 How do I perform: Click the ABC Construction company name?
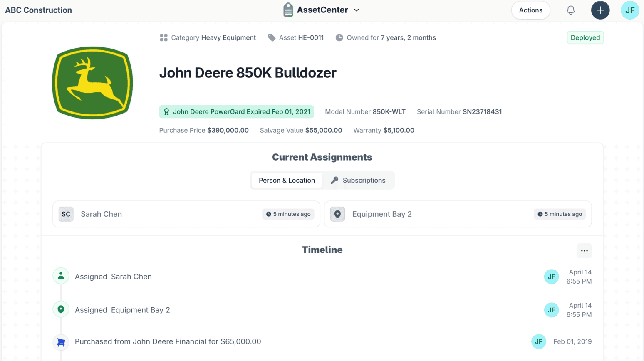[38, 10]
